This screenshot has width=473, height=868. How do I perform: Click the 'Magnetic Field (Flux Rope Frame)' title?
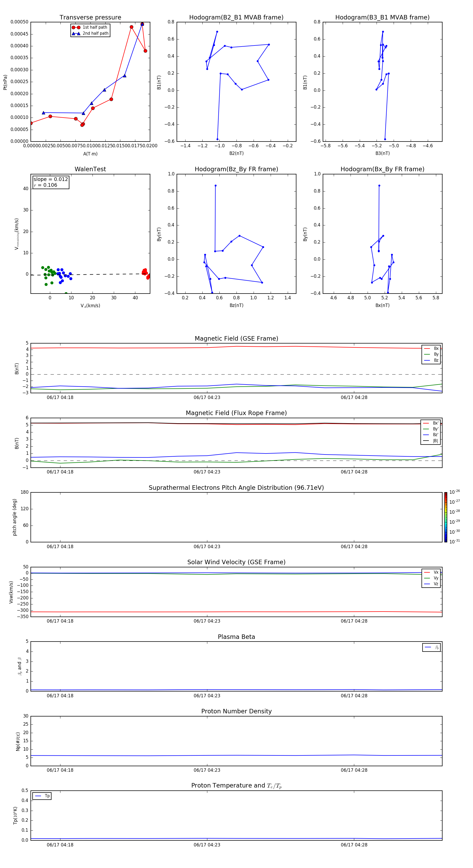pos(236,413)
